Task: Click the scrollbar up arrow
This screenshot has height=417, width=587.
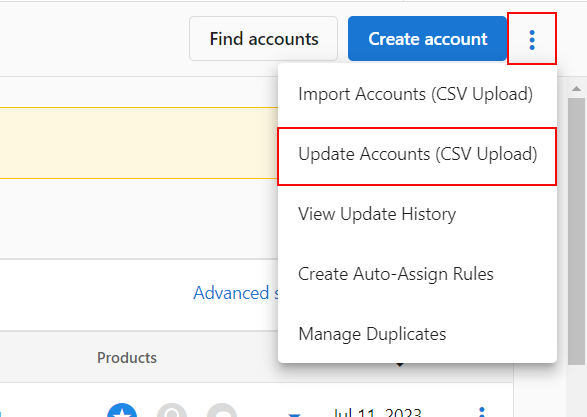Action: point(577,89)
